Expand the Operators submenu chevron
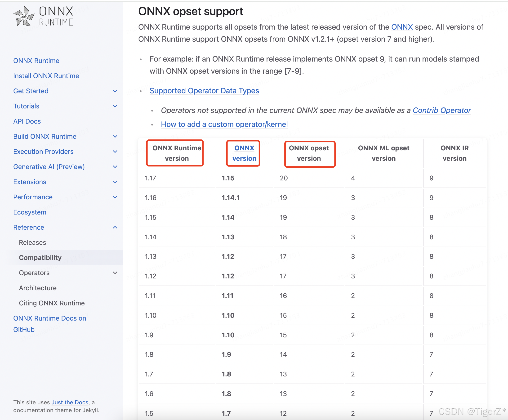Image resolution: width=508 pixels, height=420 pixels. (115, 273)
